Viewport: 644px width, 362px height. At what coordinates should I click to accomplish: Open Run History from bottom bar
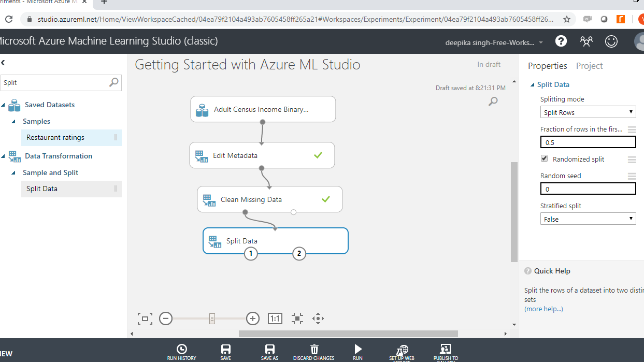[181, 352]
